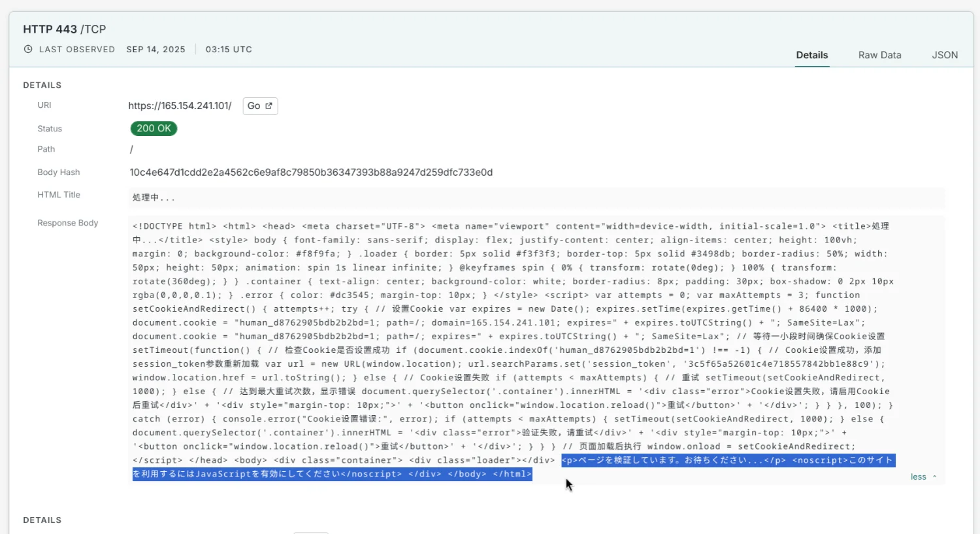The image size is (980, 534).
Task: Click the clock icon beside Last Observed
Action: pyautogui.click(x=28, y=49)
